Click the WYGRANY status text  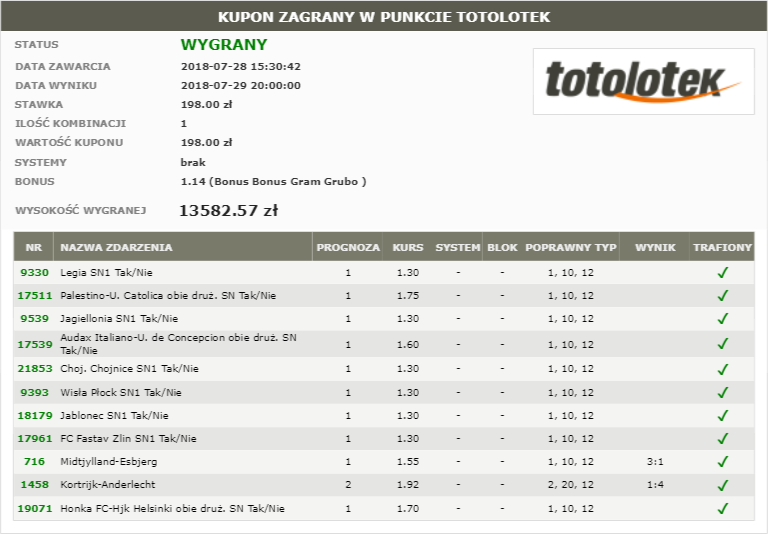coord(224,45)
